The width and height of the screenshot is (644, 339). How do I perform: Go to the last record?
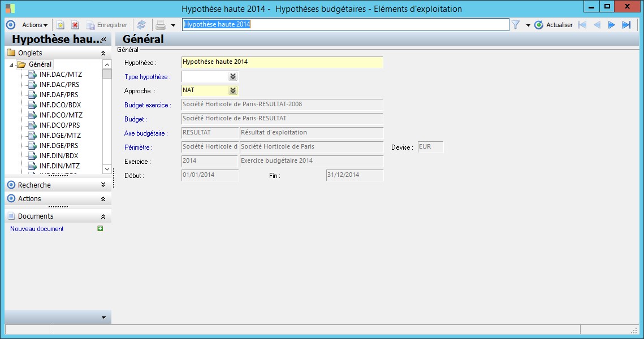tap(626, 25)
